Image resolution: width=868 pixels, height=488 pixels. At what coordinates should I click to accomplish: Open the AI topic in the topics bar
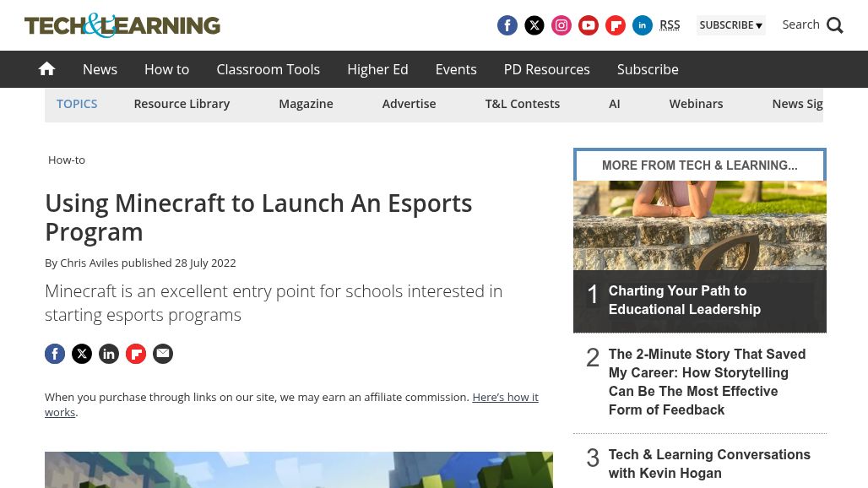point(615,103)
